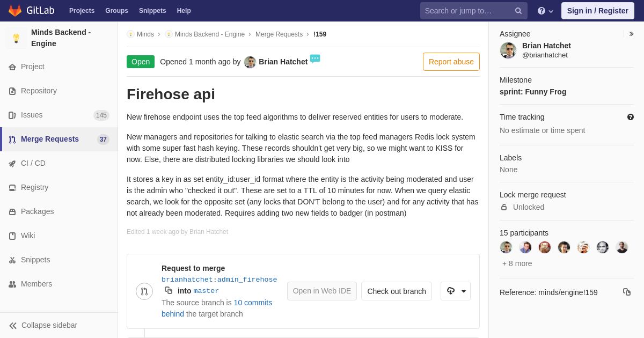Click the author's status speech-bubble icon
Screen dimensions: 644x338
click(x=315, y=58)
